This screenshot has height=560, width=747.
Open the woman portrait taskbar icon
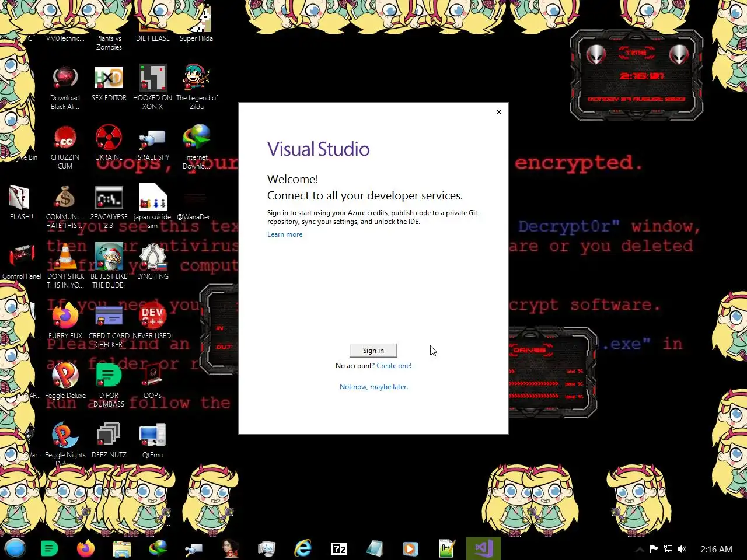pyautogui.click(x=231, y=548)
